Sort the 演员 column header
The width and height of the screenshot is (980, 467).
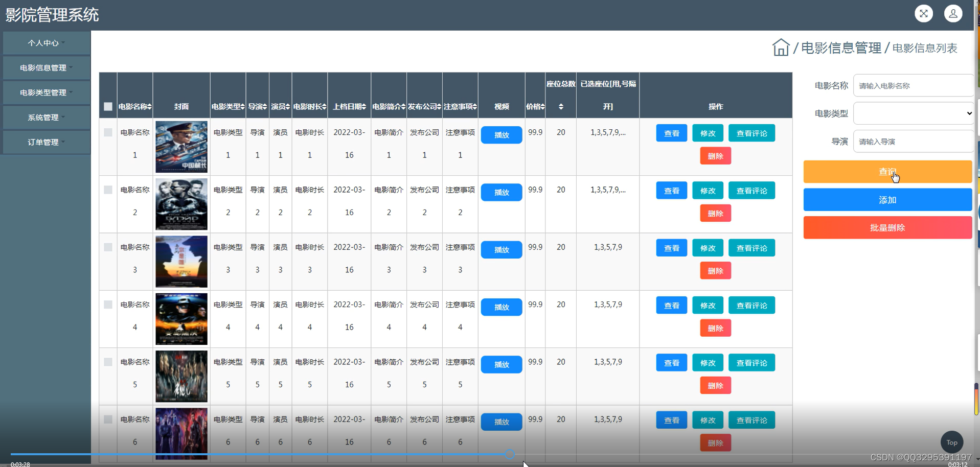(280, 107)
